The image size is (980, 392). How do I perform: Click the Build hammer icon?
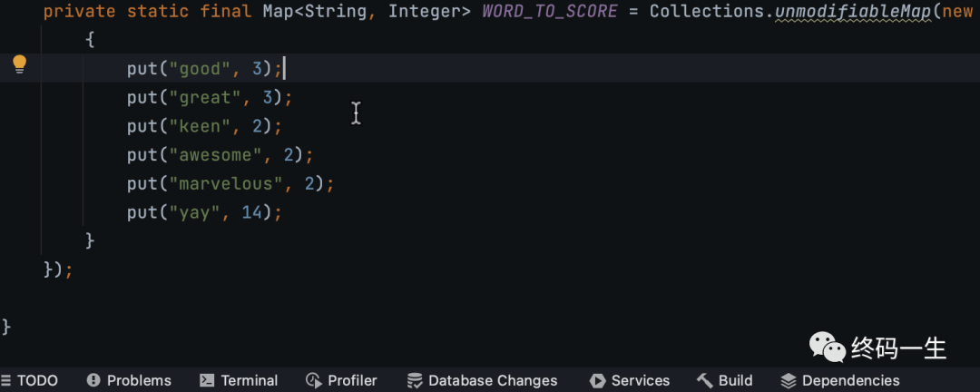pyautogui.click(x=705, y=380)
